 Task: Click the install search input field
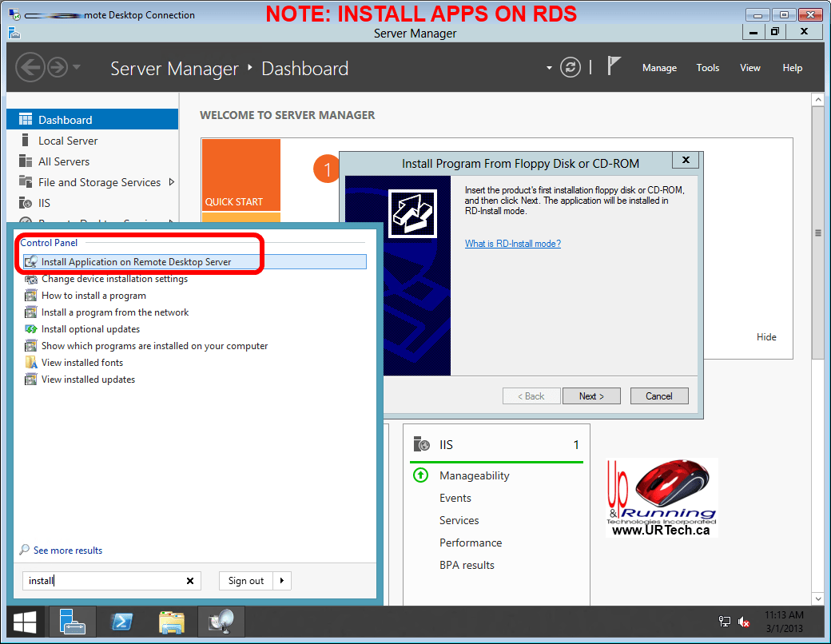pos(104,581)
